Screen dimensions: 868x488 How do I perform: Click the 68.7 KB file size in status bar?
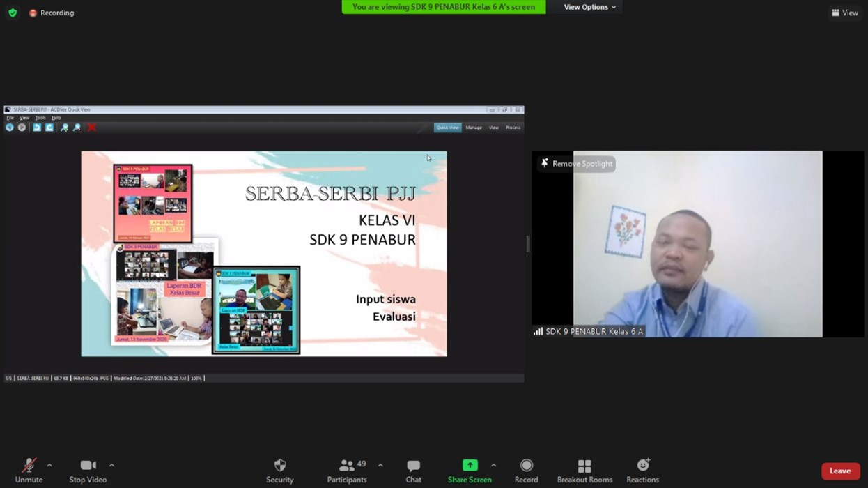click(61, 378)
